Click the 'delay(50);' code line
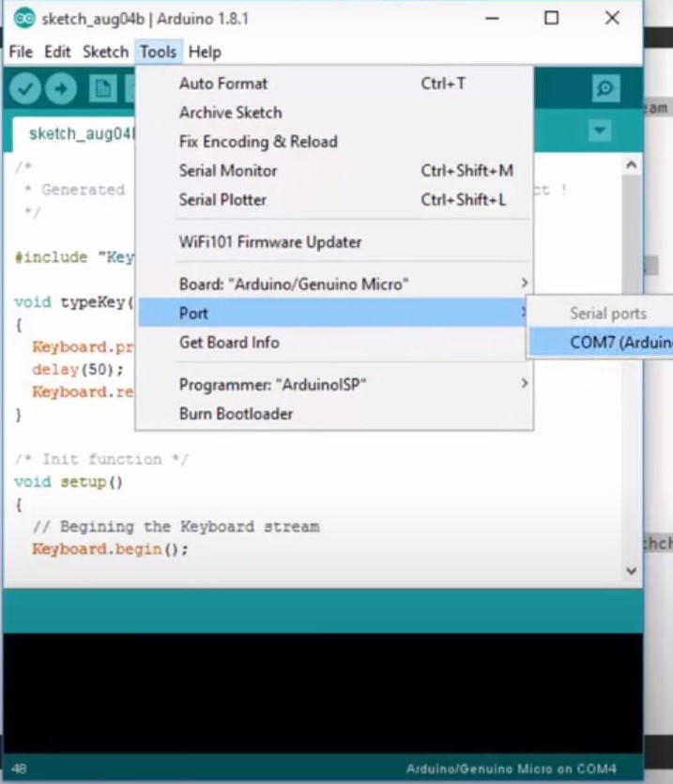Screen dimensions: 673x784 [78, 370]
